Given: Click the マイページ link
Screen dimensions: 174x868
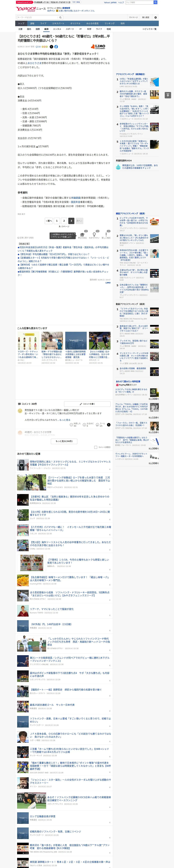Looking at the screenshot, I should click(133, 18).
